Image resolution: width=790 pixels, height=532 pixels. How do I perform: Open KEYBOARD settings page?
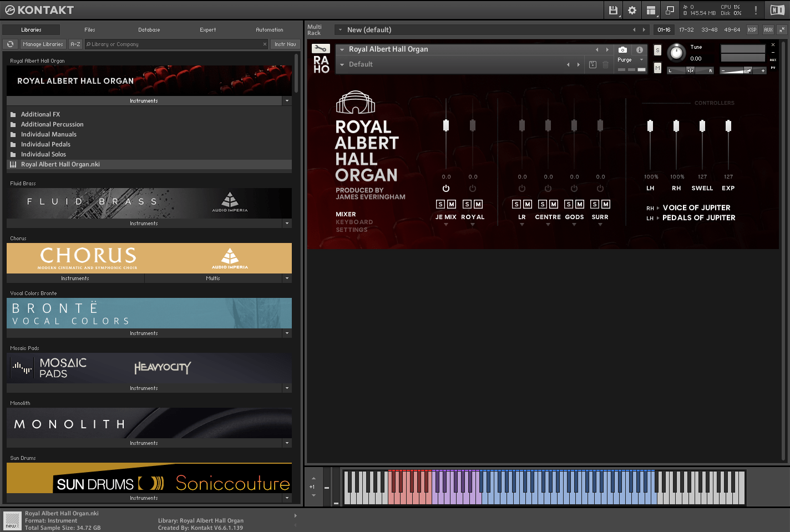[x=354, y=222]
